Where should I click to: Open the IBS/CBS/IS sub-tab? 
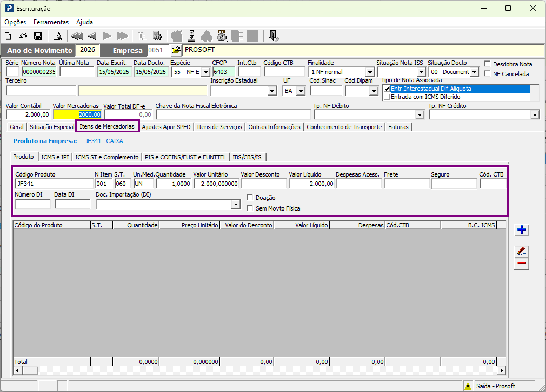click(x=247, y=157)
